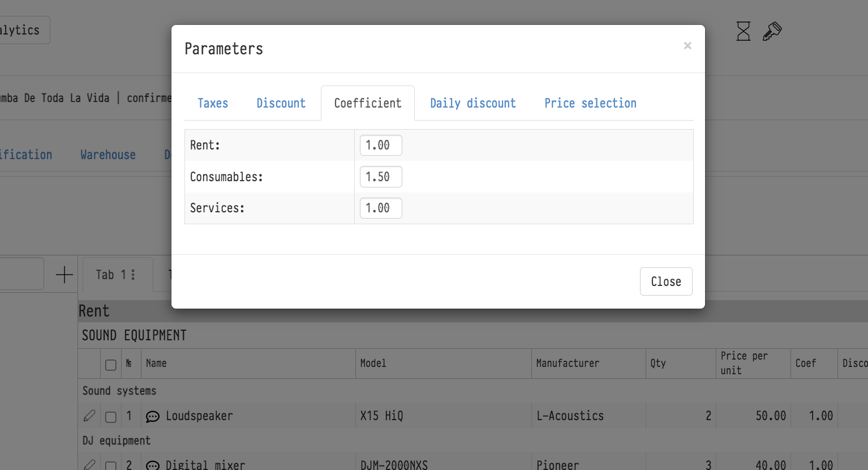Switch to the Taxes tab
This screenshot has width=868, height=470.
(x=213, y=103)
